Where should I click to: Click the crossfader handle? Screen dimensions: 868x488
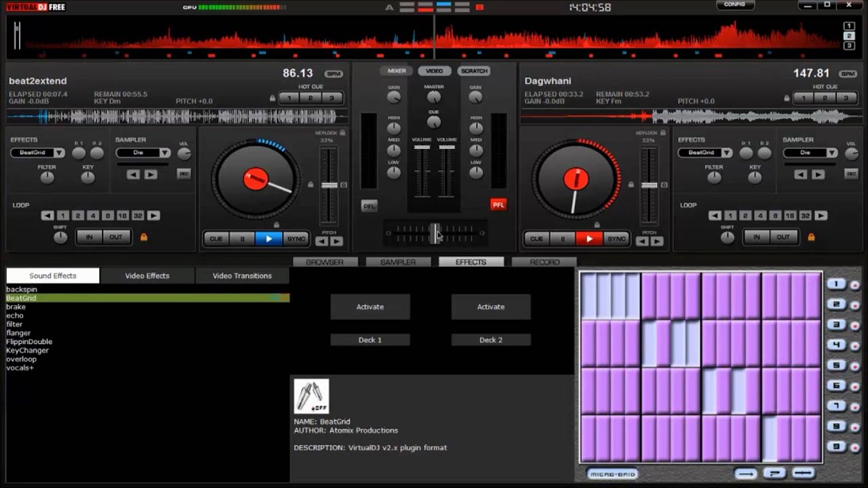coord(435,233)
